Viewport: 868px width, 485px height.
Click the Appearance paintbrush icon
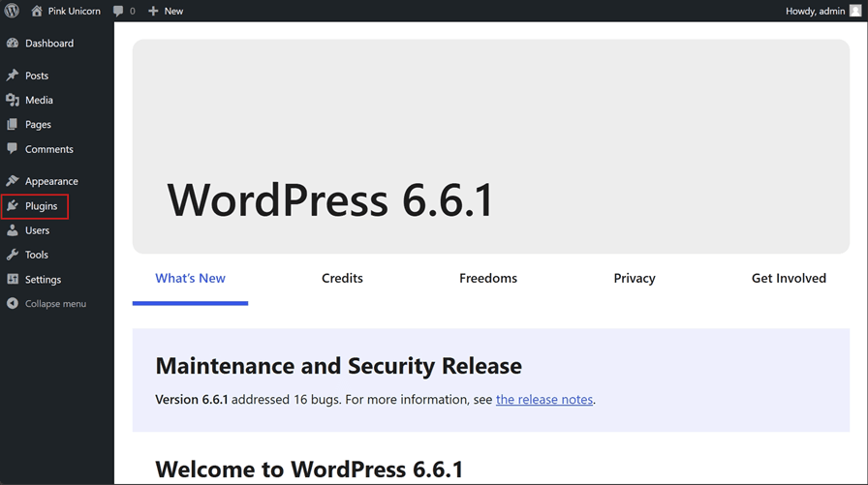coord(13,181)
